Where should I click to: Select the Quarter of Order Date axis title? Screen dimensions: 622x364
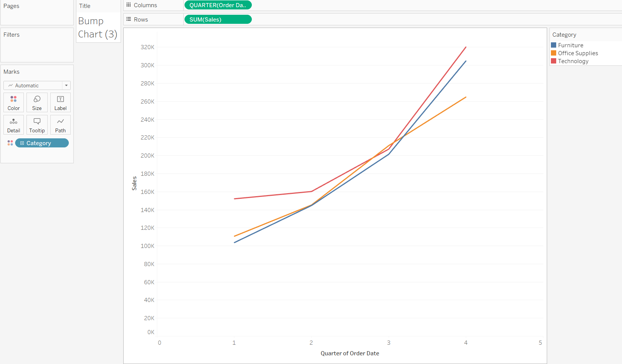click(x=350, y=353)
